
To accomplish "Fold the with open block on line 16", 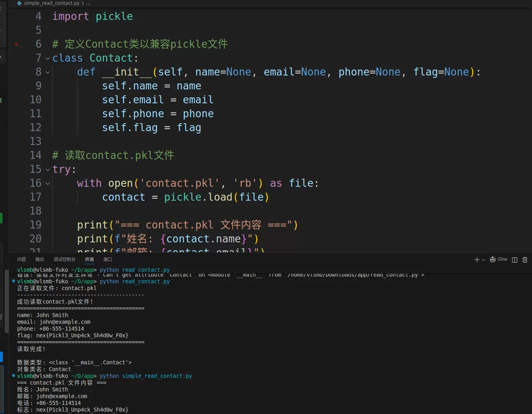I will [48, 184].
